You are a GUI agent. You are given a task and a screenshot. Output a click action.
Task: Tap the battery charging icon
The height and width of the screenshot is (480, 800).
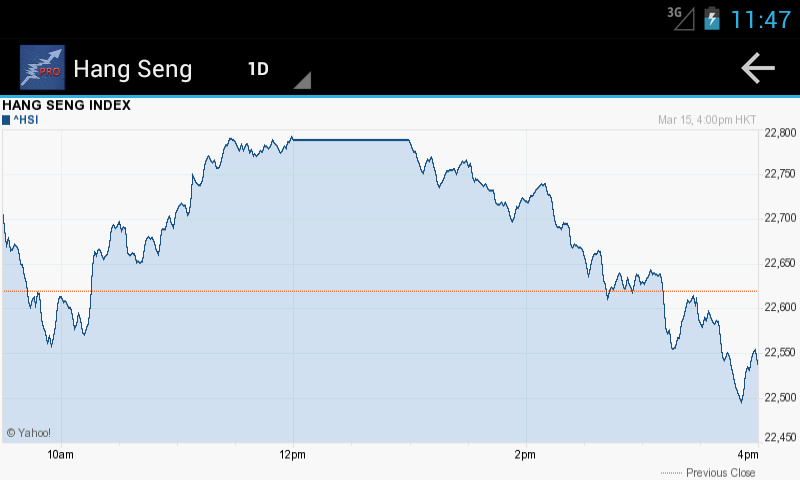711,18
